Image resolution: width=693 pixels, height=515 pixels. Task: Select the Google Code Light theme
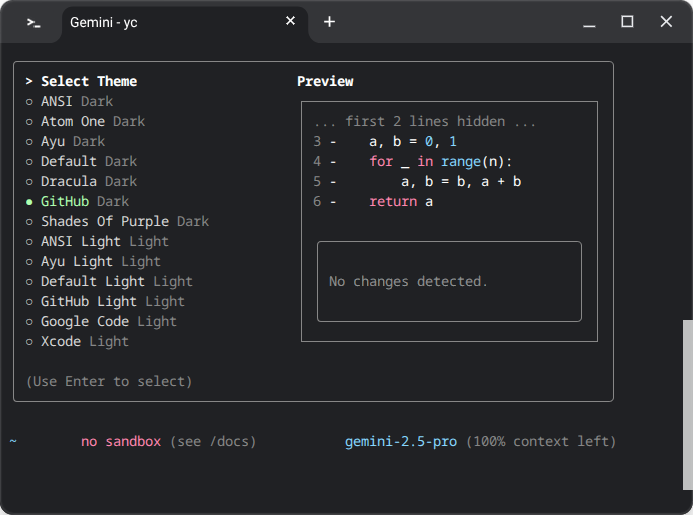point(101,321)
